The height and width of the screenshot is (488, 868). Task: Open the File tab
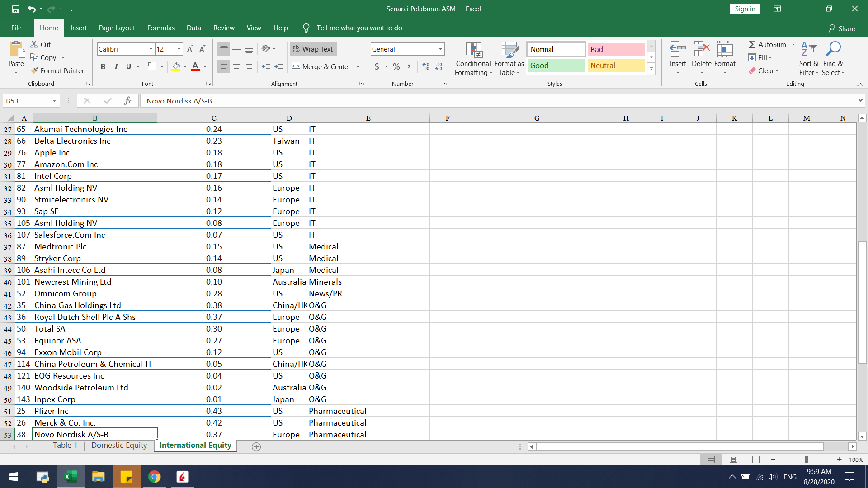[x=16, y=28]
